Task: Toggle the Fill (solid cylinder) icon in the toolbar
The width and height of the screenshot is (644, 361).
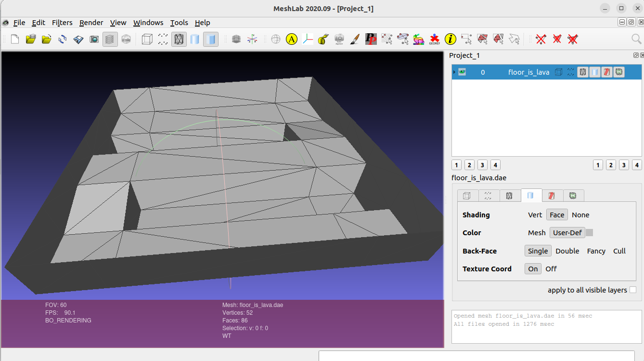Action: pos(195,39)
